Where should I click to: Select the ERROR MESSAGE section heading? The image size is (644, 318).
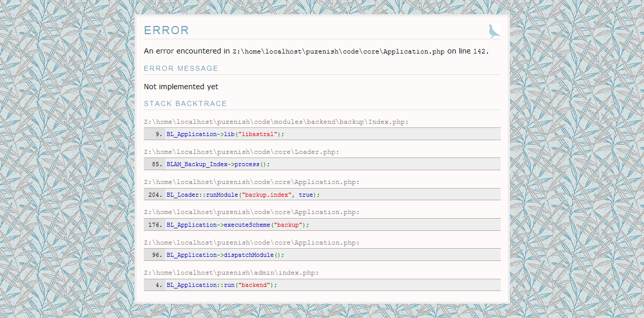(x=181, y=68)
